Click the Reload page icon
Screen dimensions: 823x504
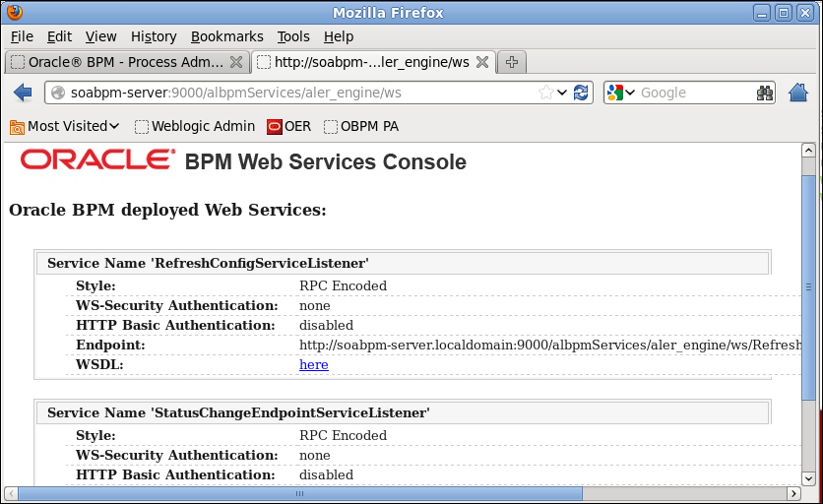[x=581, y=93]
